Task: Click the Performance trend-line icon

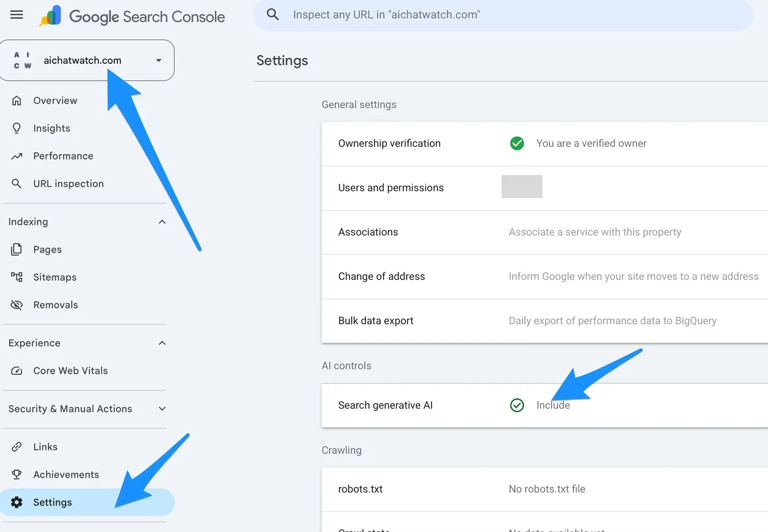Action: click(x=17, y=156)
